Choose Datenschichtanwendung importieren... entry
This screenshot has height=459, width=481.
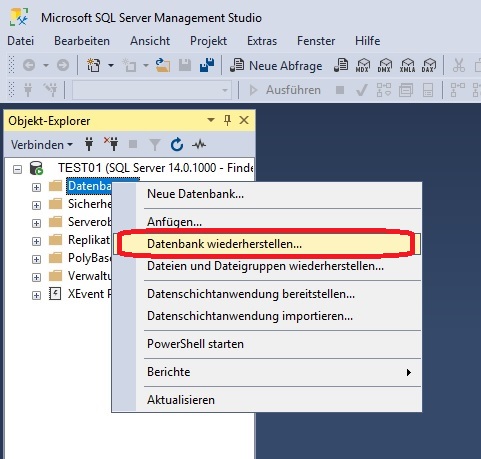(x=267, y=316)
